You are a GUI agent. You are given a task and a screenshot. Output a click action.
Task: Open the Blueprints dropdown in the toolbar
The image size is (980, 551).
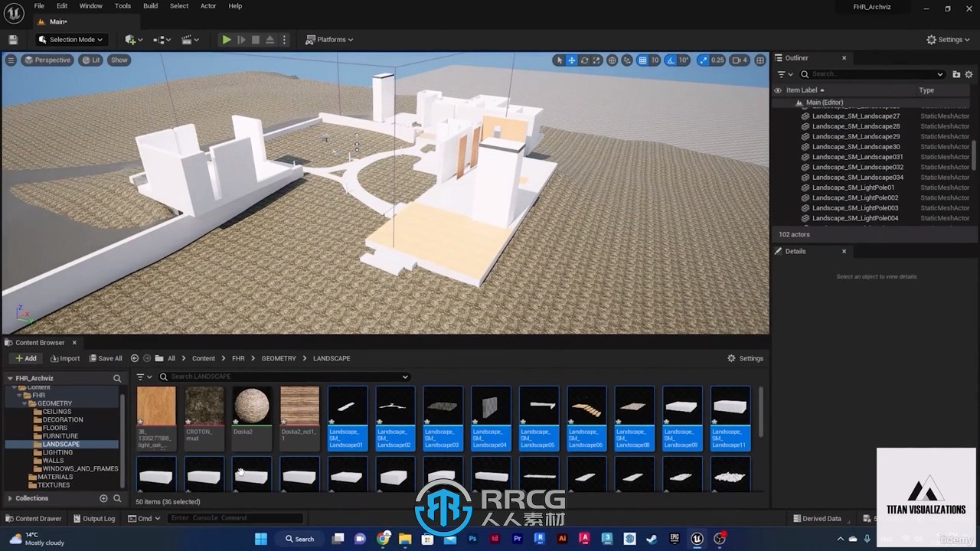162,40
